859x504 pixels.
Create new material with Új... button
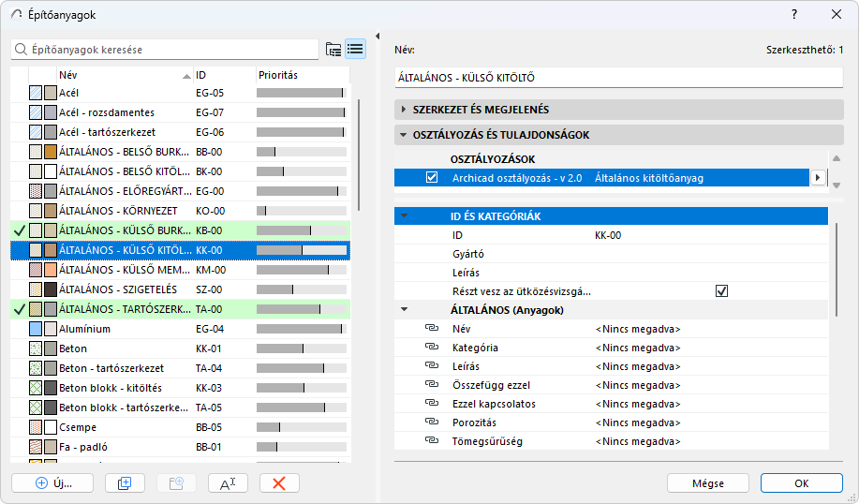point(52,482)
